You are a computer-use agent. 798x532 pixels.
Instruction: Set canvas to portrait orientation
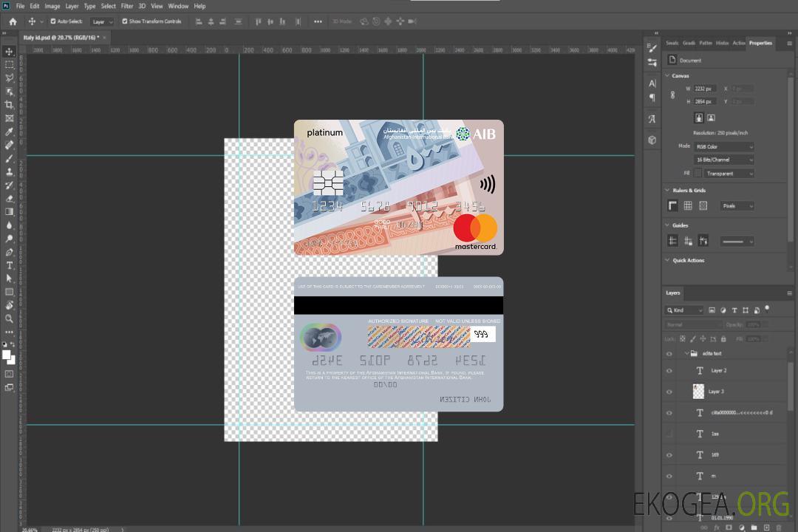pos(699,118)
